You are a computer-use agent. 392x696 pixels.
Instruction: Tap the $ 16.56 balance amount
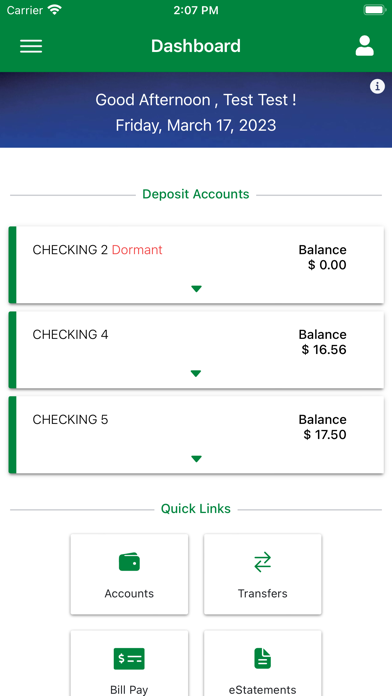pyautogui.click(x=324, y=350)
